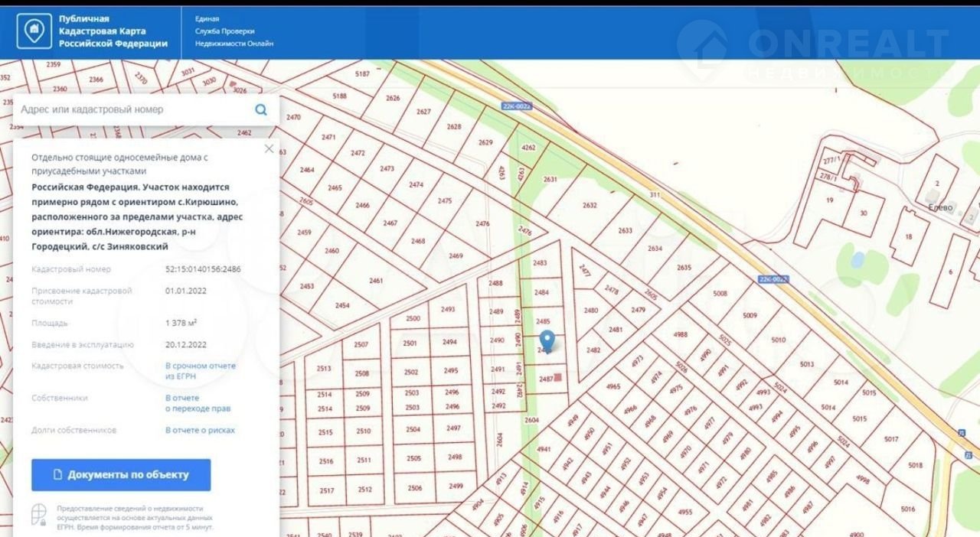The height and width of the screenshot is (537, 980).
Task: Type in the address or cadastral number field
Action: 134,110
